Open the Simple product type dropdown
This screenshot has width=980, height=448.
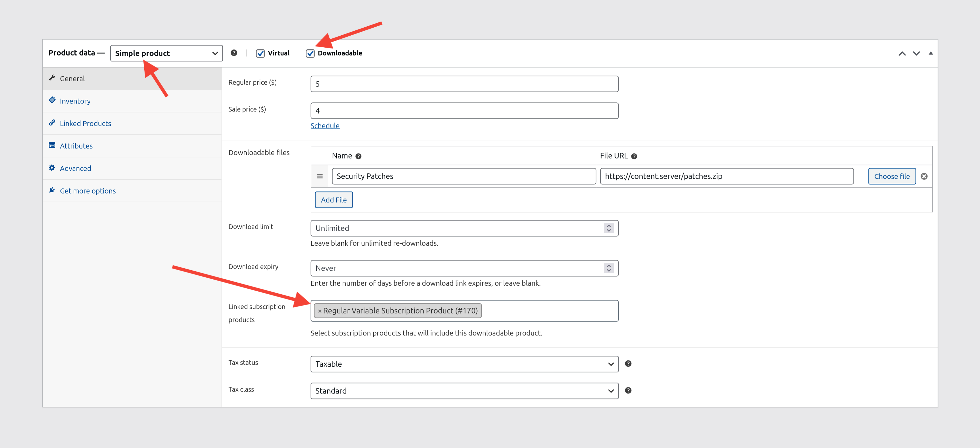point(166,53)
